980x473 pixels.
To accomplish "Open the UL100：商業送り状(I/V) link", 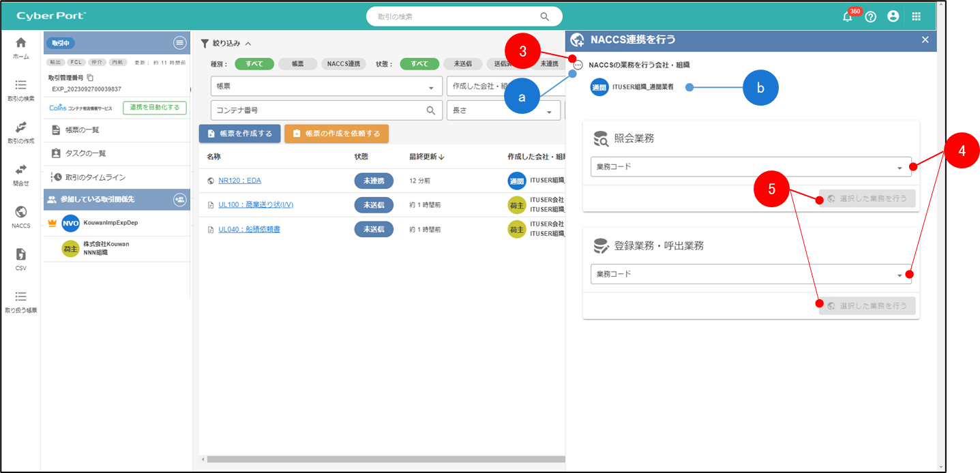I will [x=255, y=204].
